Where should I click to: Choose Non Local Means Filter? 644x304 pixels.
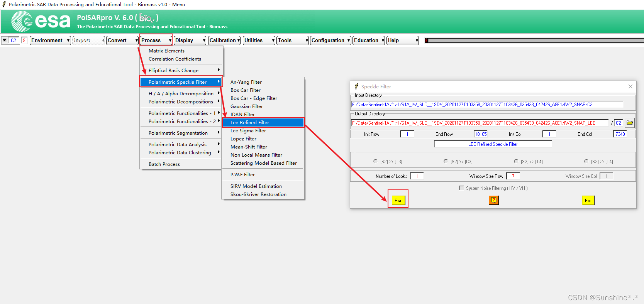point(263,155)
